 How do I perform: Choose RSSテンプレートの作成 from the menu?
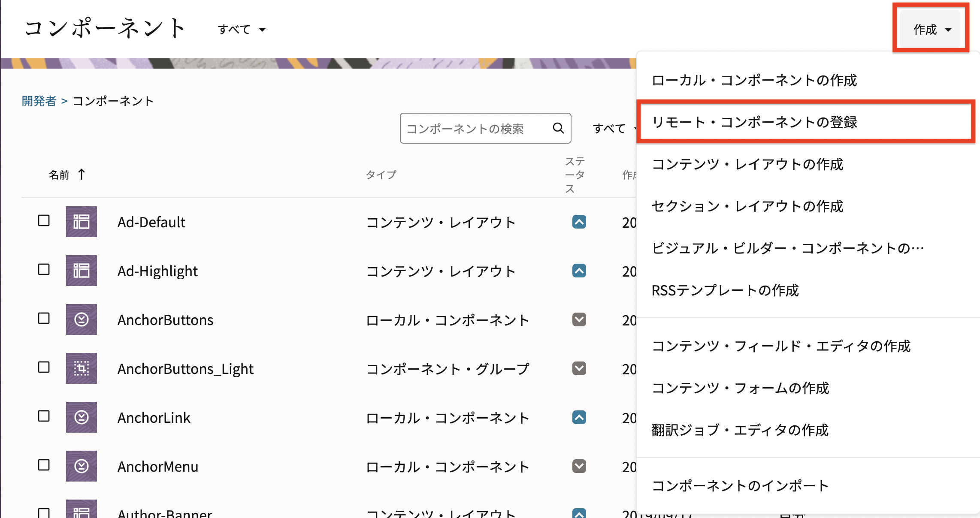pyautogui.click(x=725, y=290)
